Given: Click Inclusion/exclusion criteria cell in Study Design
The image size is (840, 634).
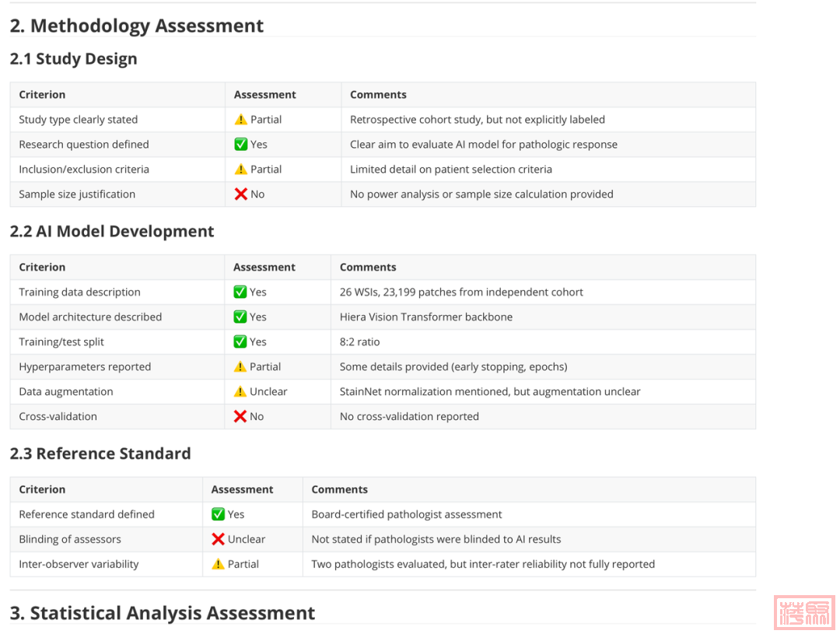Looking at the screenshot, I should click(84, 170).
